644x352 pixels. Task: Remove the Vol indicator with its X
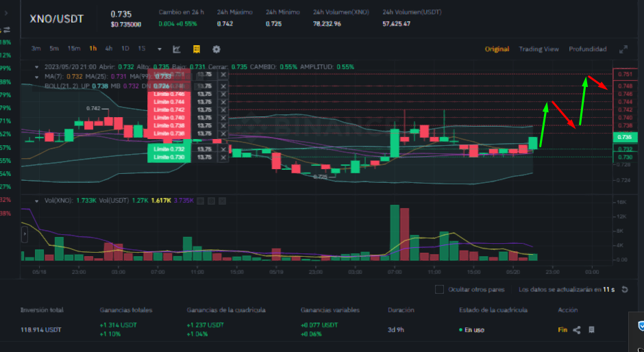pyautogui.click(x=222, y=201)
